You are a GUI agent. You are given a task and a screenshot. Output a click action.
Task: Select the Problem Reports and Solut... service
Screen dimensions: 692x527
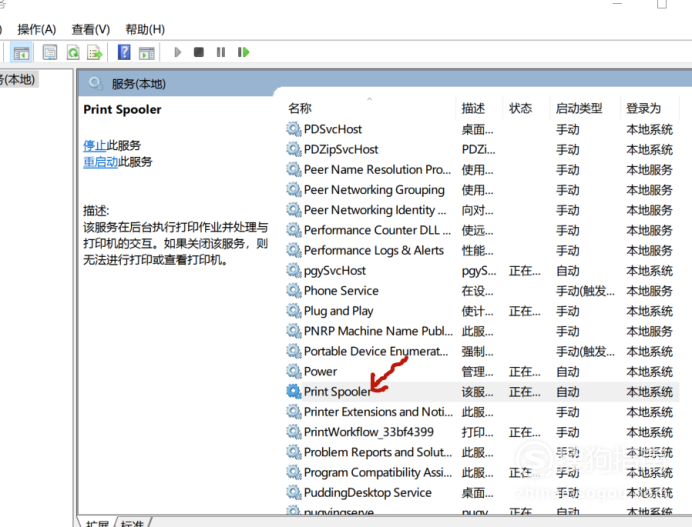pos(378,452)
